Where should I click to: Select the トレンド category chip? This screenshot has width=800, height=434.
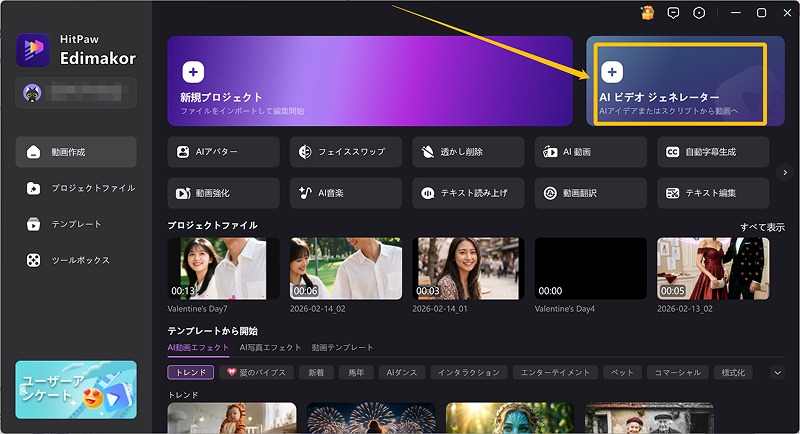[x=191, y=373]
